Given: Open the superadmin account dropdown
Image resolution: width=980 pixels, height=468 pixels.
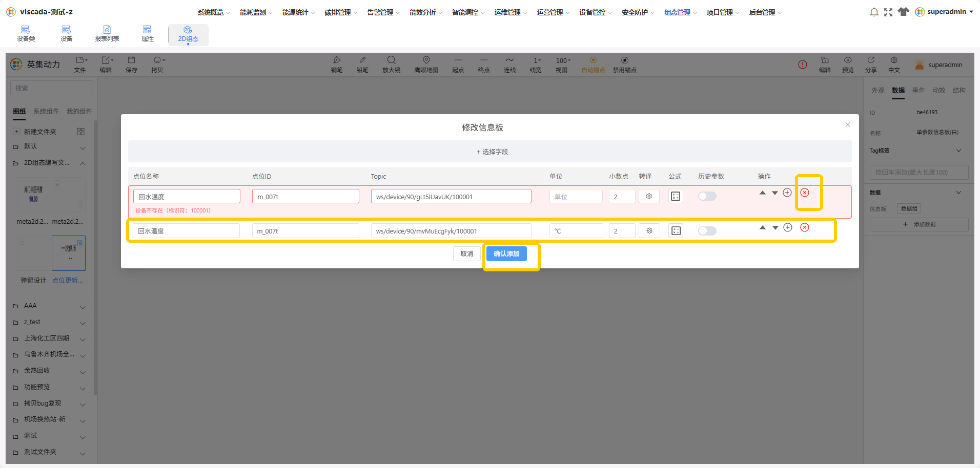Looking at the screenshot, I should 944,12.
